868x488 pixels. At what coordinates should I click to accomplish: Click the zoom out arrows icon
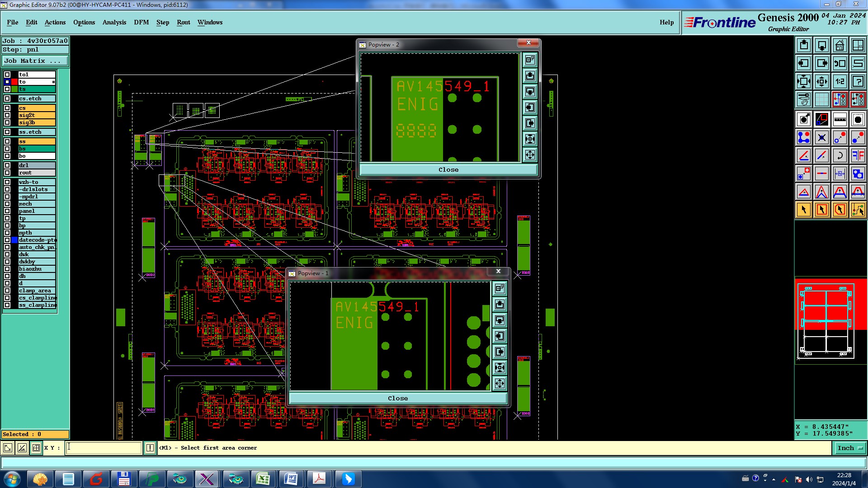(x=822, y=81)
